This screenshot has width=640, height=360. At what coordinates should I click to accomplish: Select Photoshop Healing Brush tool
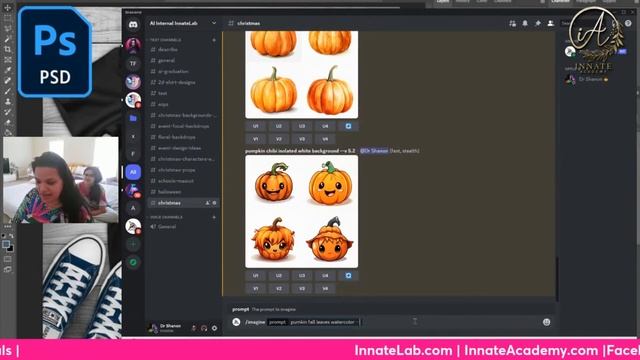[x=7, y=80]
